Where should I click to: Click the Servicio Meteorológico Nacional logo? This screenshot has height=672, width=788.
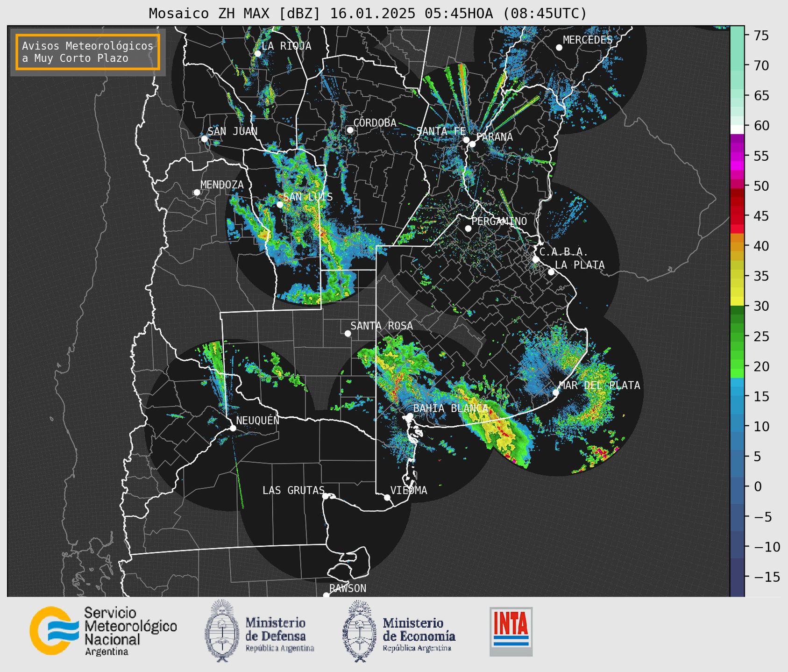[103, 631]
